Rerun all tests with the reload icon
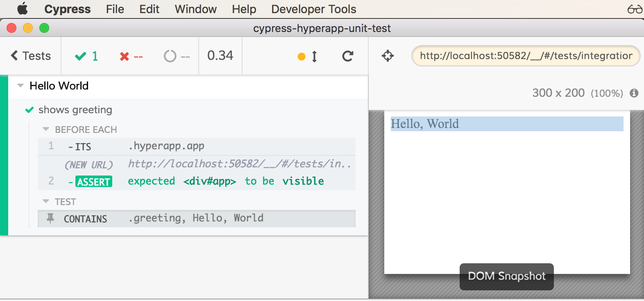 pos(348,56)
